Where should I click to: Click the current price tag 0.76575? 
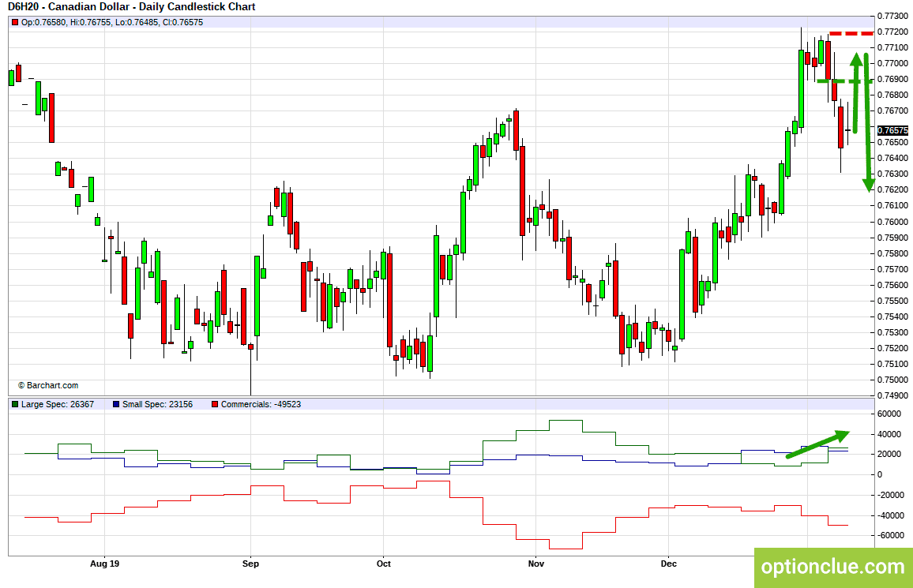892,130
